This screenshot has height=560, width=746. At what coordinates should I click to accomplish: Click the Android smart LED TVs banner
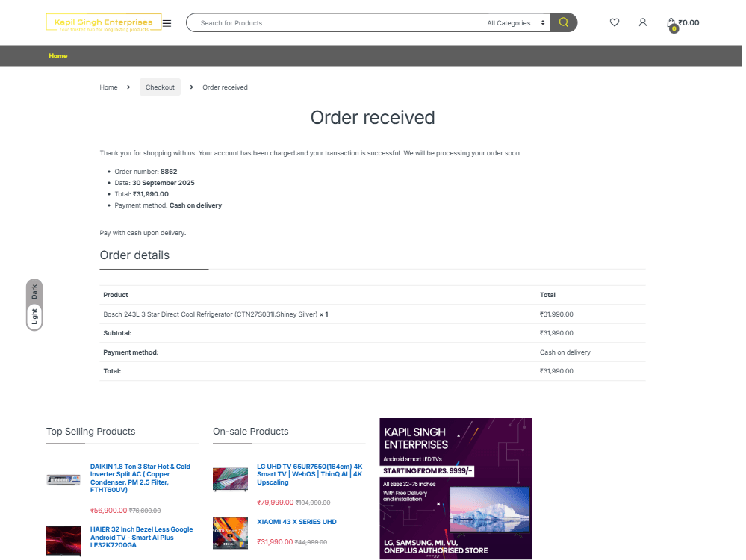(456, 488)
